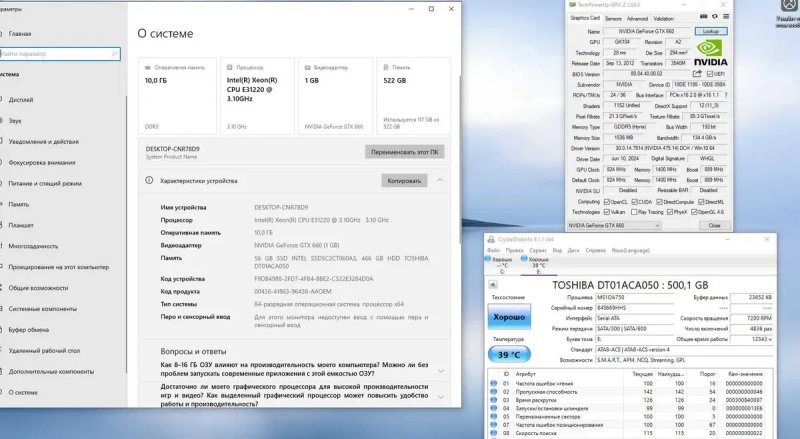
Task: Take a screenshot with the GPU-Z camera icon
Action: point(704,17)
